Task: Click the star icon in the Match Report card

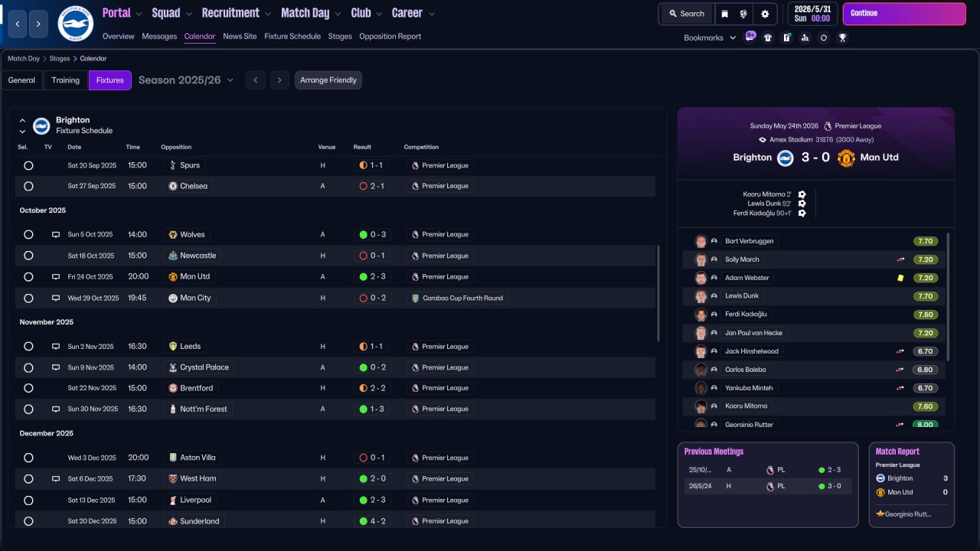Action: [880, 514]
